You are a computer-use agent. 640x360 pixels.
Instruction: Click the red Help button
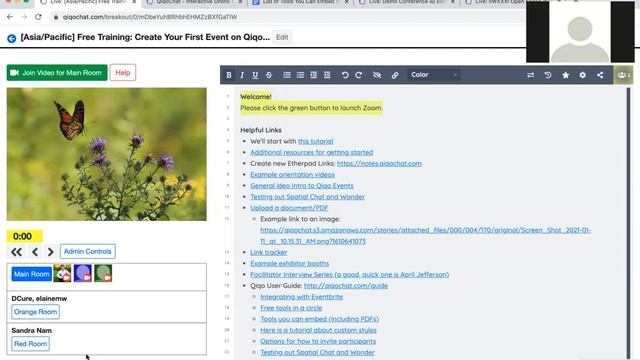pos(122,73)
